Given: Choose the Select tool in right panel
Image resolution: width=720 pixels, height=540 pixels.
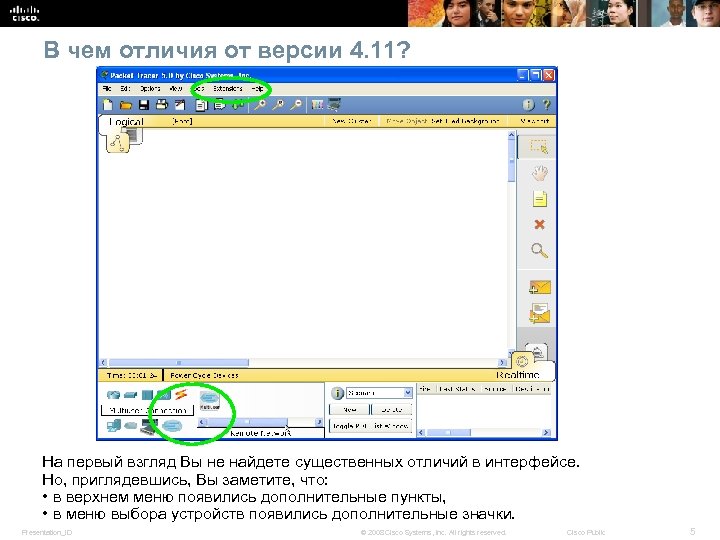Looking at the screenshot, I should [x=538, y=147].
